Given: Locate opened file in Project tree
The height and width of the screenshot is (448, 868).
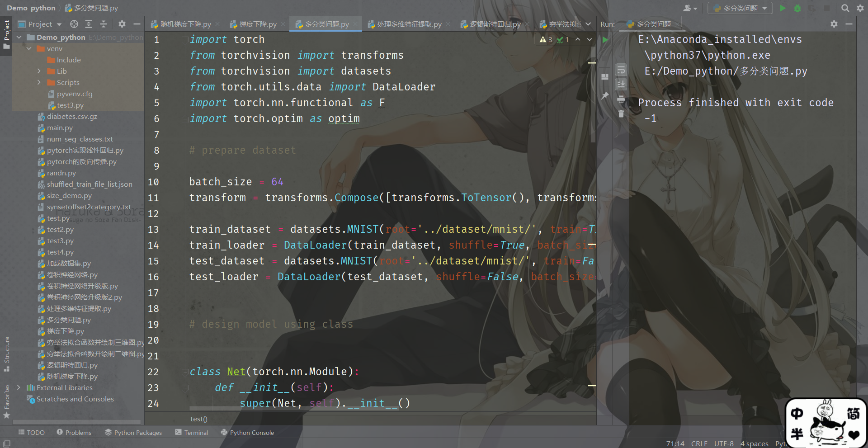Looking at the screenshot, I should pyautogui.click(x=74, y=24).
